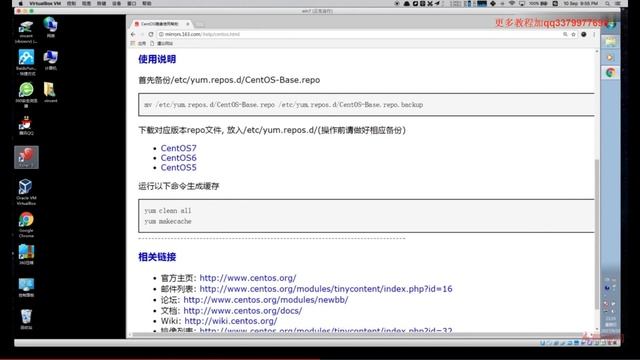Click the mv CentOS-Base.repo backup command box
640x360 pixels.
366,104
